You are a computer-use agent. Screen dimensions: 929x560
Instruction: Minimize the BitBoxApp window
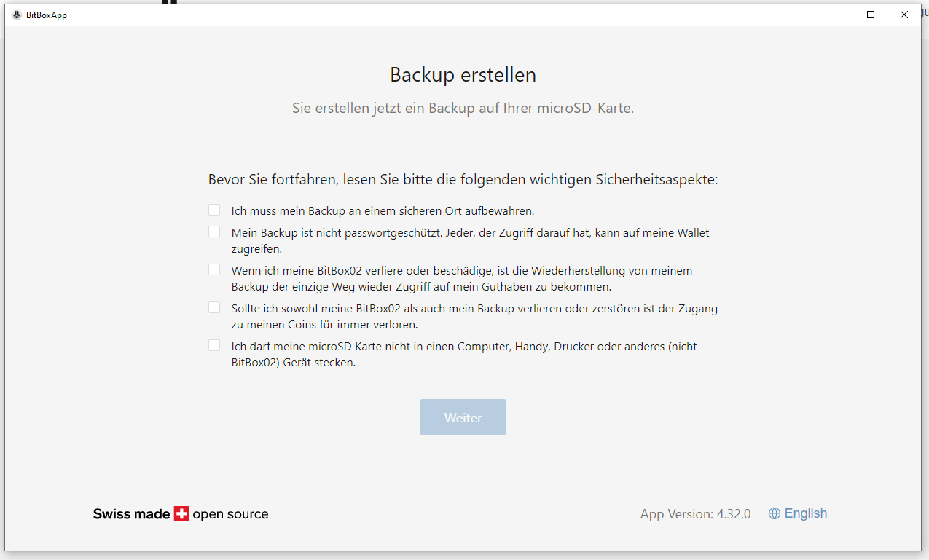point(836,15)
